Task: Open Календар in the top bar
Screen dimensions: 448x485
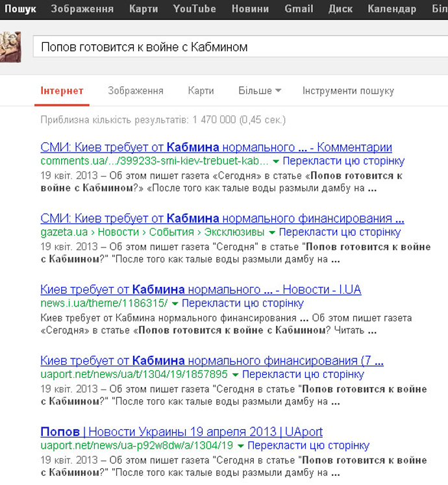Action: coord(392,8)
